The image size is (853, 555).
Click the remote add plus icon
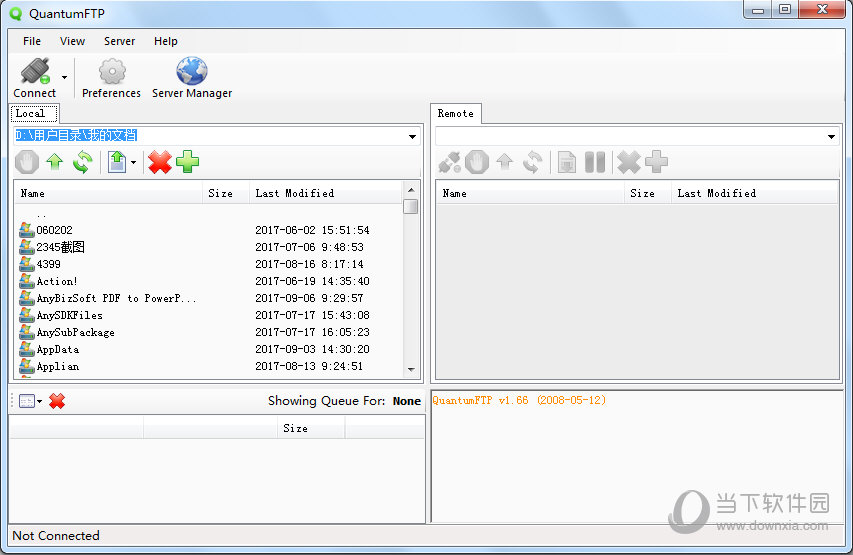657,162
